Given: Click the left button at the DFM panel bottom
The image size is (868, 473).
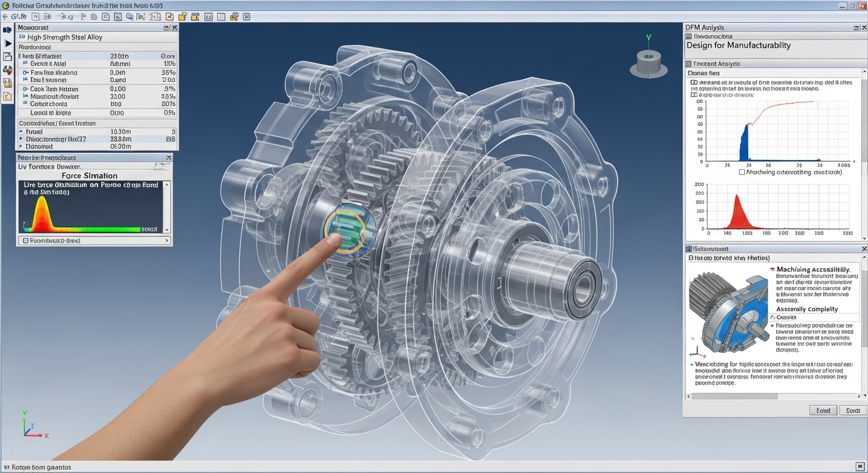Looking at the screenshot, I should (823, 410).
